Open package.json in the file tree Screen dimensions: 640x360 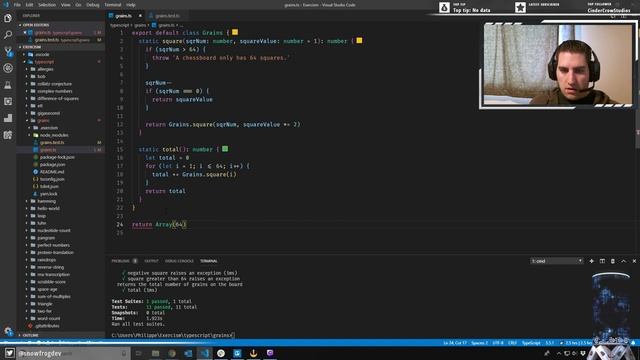(x=52, y=164)
